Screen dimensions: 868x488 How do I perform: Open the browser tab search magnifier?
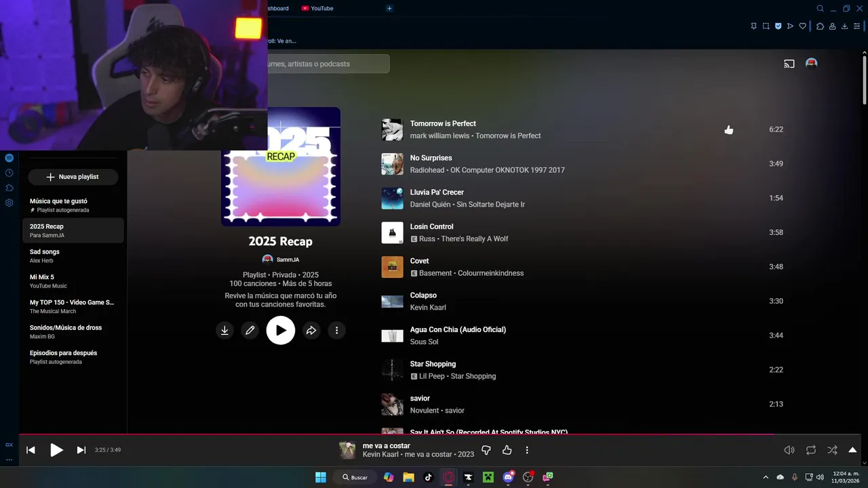(820, 9)
